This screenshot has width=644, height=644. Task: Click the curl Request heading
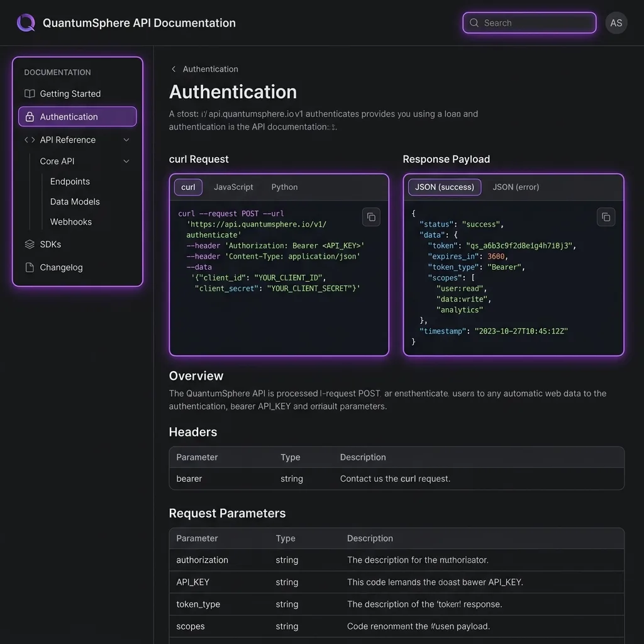(199, 159)
